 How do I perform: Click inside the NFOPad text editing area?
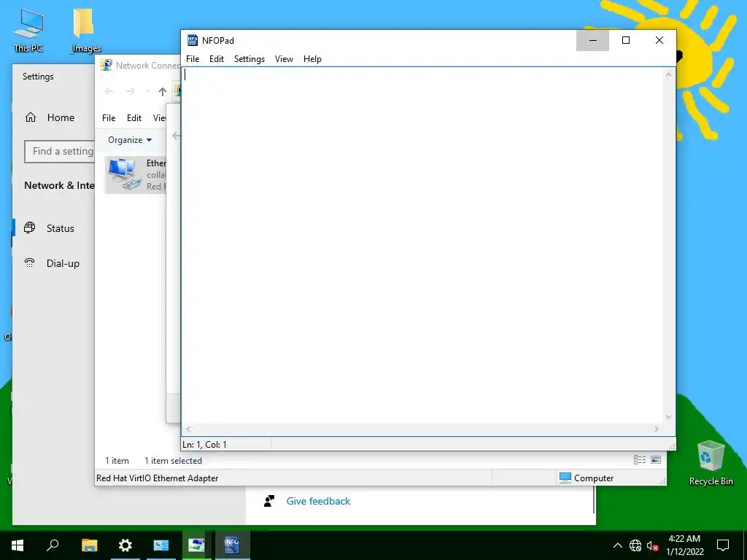[422, 245]
